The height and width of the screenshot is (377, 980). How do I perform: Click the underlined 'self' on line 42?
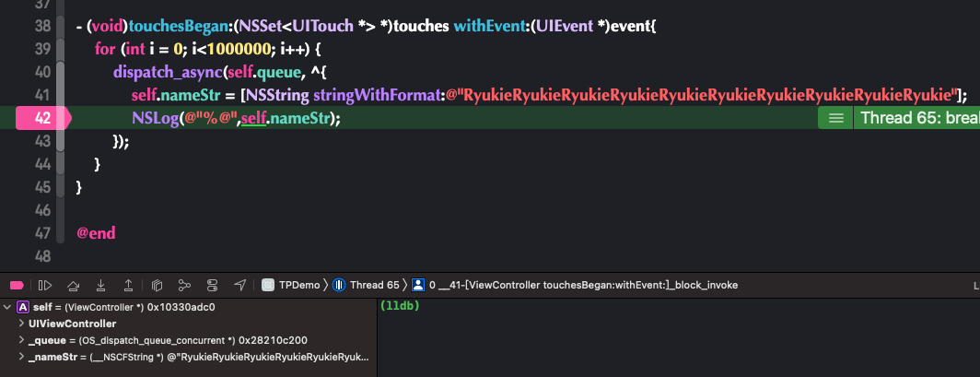tap(254, 118)
